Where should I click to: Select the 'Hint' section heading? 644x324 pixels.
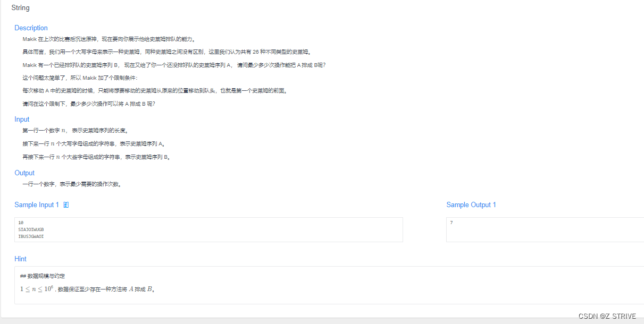[20, 259]
